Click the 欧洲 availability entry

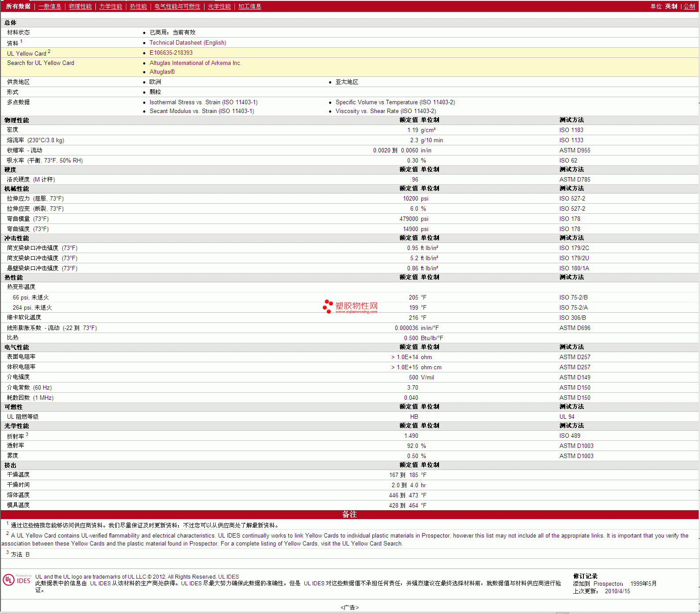point(155,82)
